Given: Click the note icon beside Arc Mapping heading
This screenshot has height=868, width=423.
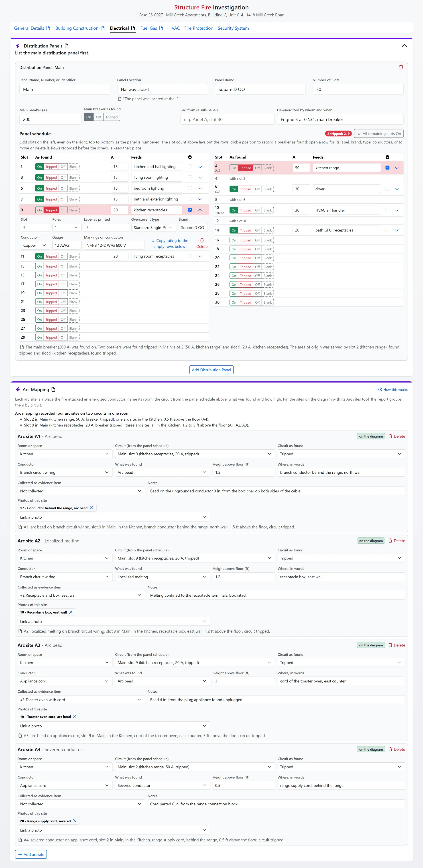Looking at the screenshot, I should (x=53, y=389).
